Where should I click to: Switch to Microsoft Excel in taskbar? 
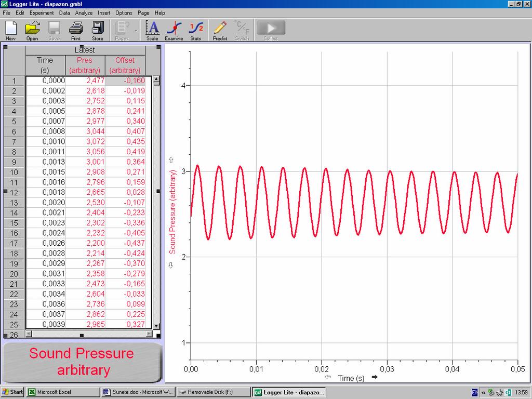click(x=63, y=392)
